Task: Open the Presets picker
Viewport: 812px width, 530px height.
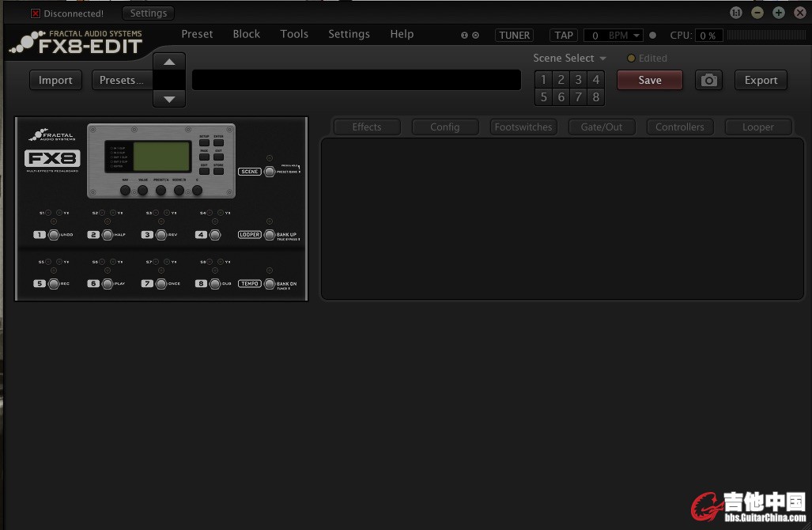Action: coord(122,81)
